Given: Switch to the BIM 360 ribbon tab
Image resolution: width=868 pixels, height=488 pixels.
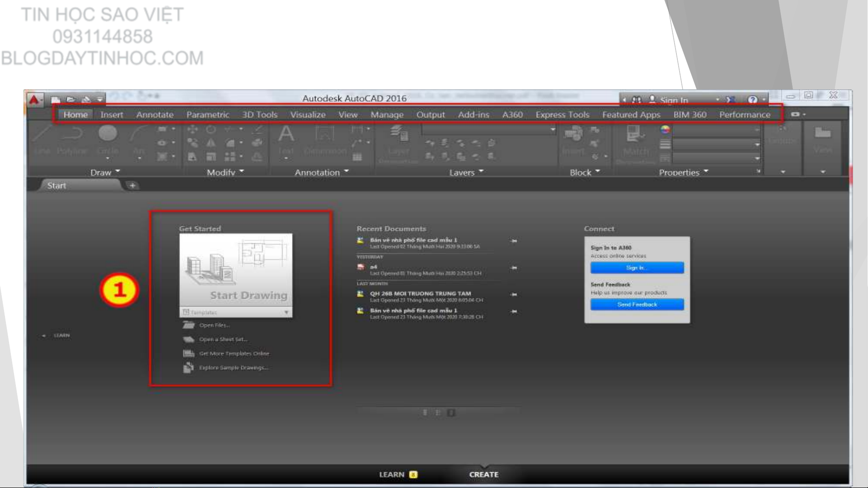Looking at the screenshot, I should pos(690,115).
